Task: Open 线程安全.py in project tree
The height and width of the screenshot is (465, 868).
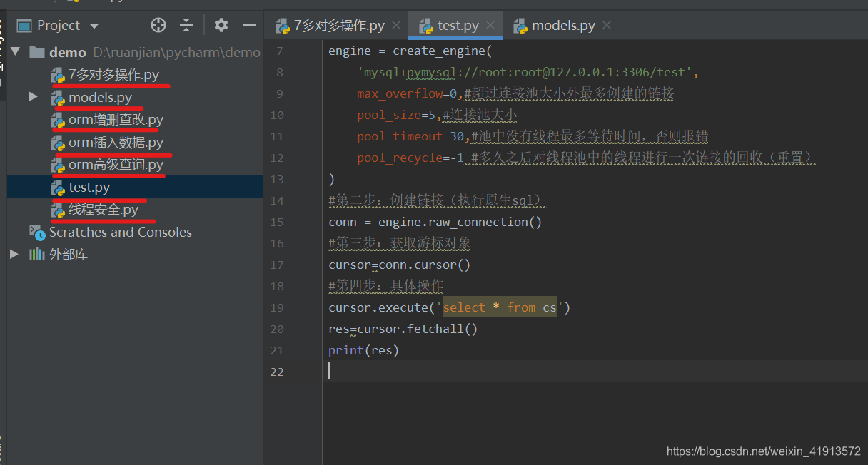Action: pyautogui.click(x=104, y=210)
